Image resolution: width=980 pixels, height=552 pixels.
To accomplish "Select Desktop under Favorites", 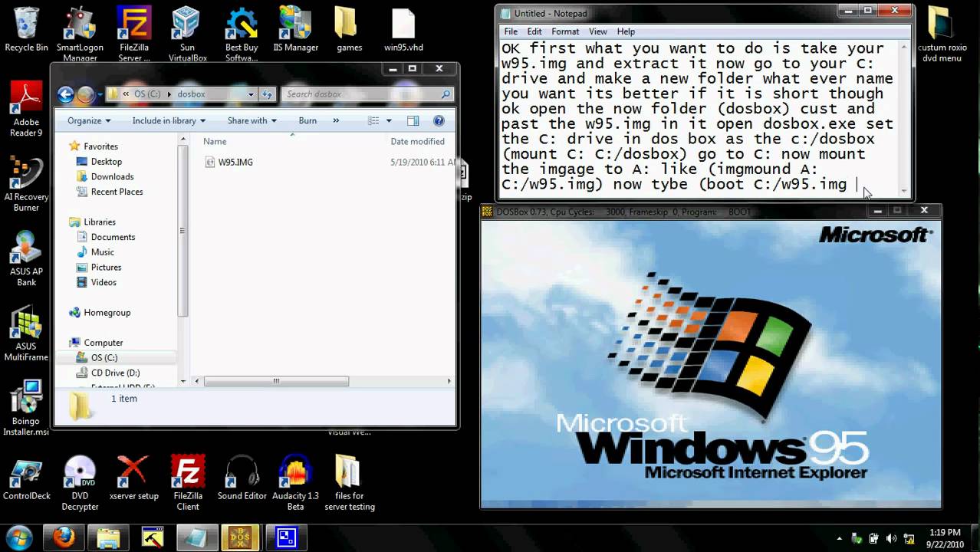I will tap(107, 162).
